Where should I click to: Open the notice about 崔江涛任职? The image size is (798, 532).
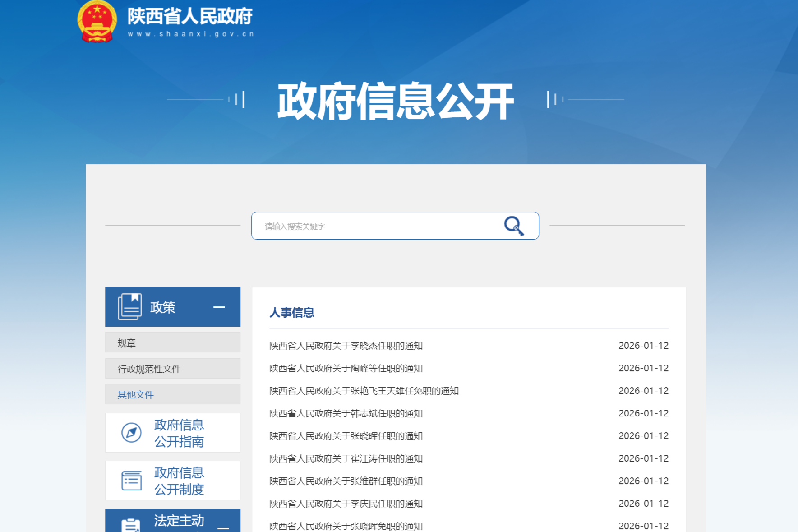tap(346, 458)
